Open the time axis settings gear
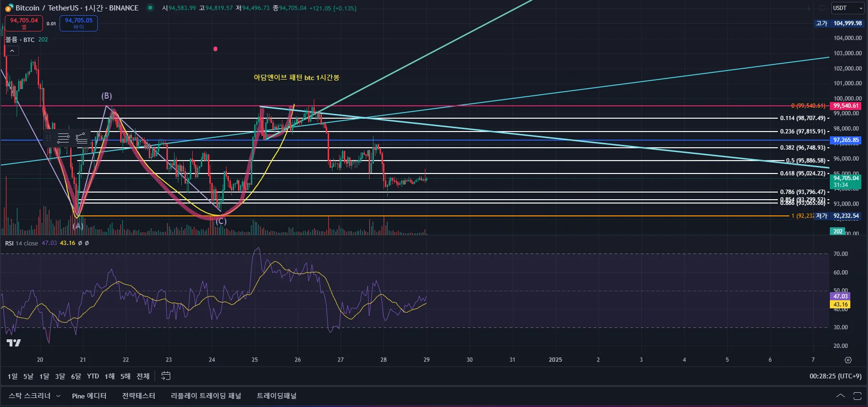 (848, 360)
